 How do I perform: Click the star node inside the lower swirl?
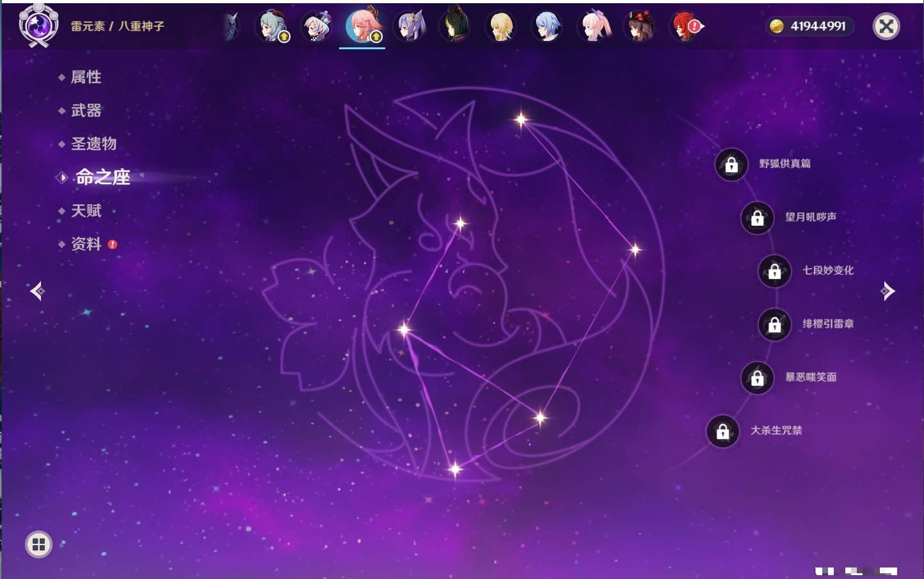point(540,418)
